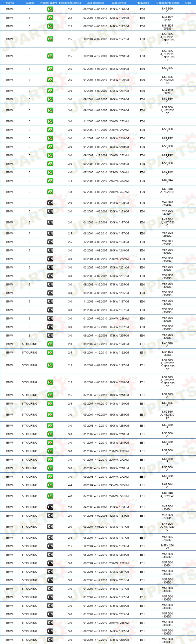Click the petrol icon in the E60 2.0 N43 B20 row
Screen dimensions: 196x644
(x=50, y=9)
